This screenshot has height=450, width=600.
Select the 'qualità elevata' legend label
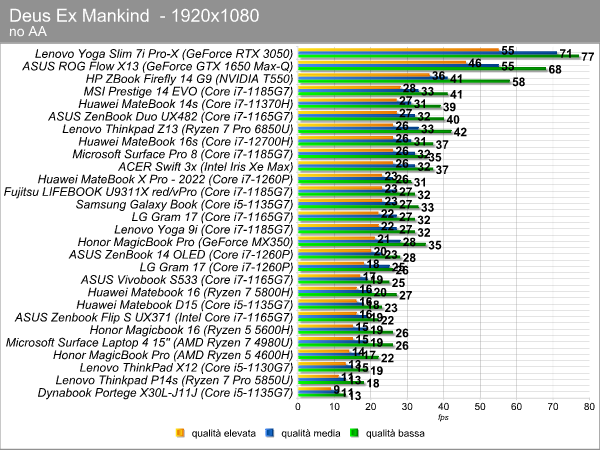coord(223,433)
